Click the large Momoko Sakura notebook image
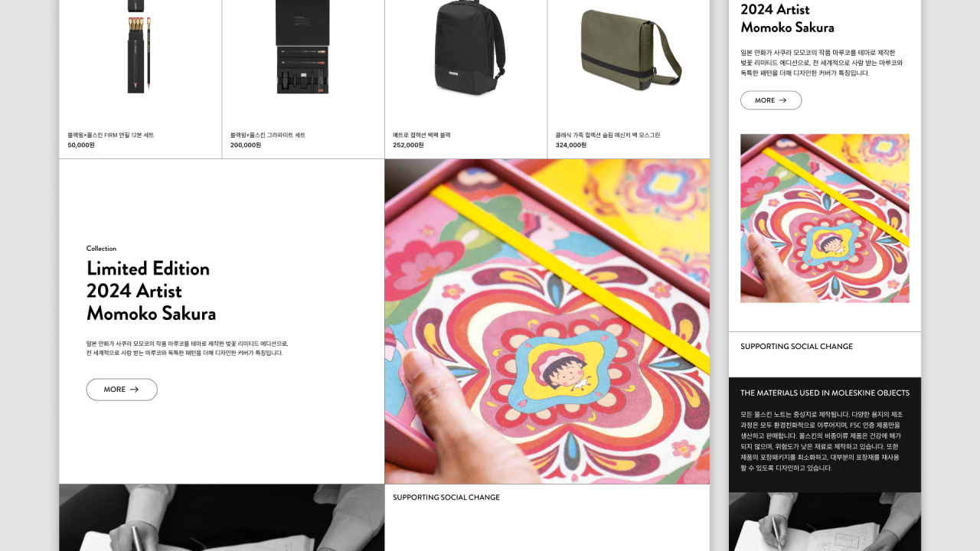The image size is (980, 551). click(547, 321)
